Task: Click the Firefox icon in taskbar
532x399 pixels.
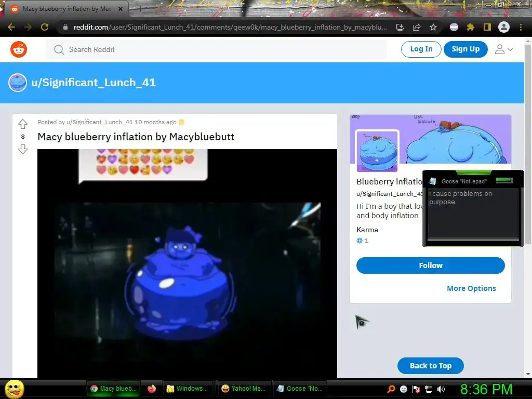Action: tap(152, 389)
